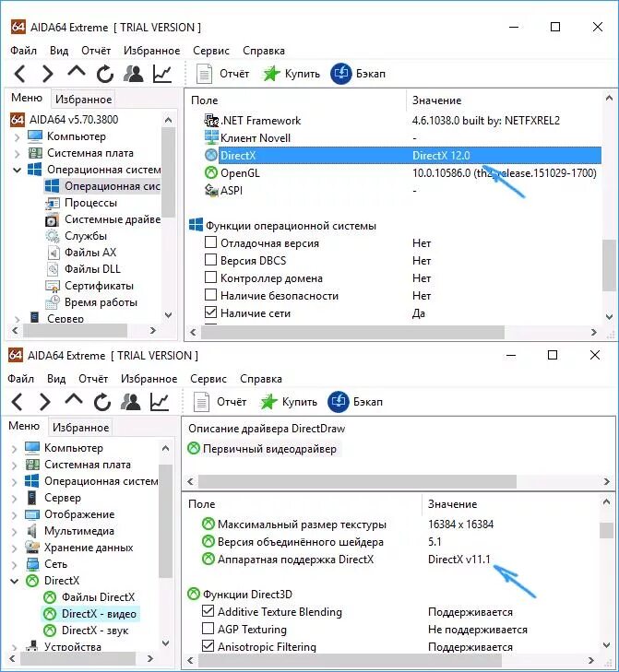Toggle the Версия DBCS checkbox
The image size is (619, 672).
tap(210, 260)
